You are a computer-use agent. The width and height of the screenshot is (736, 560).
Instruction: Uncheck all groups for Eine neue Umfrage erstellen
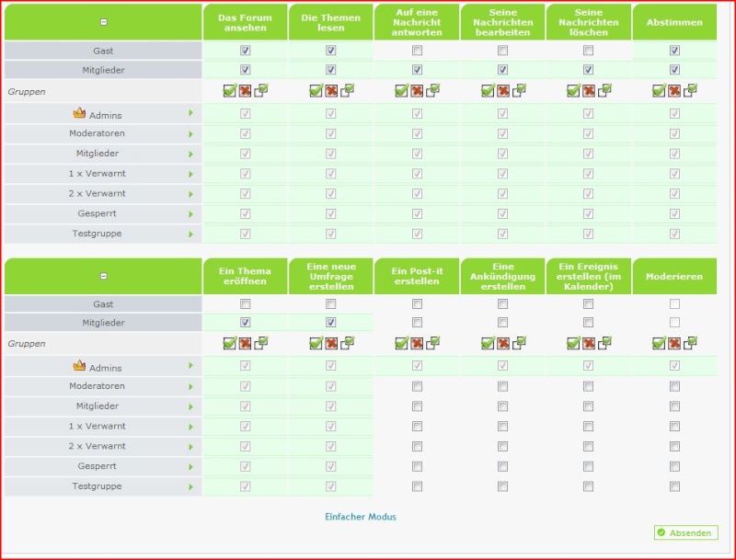331,343
